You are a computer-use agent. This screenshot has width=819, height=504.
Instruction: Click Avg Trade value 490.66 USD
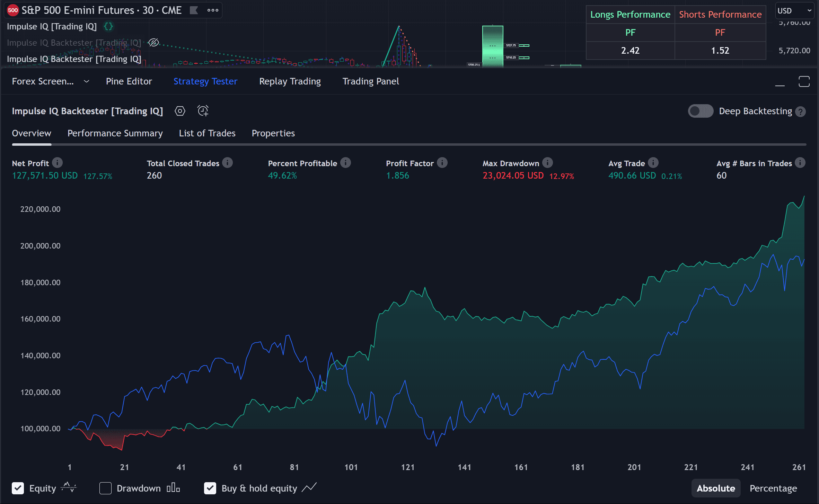(632, 175)
